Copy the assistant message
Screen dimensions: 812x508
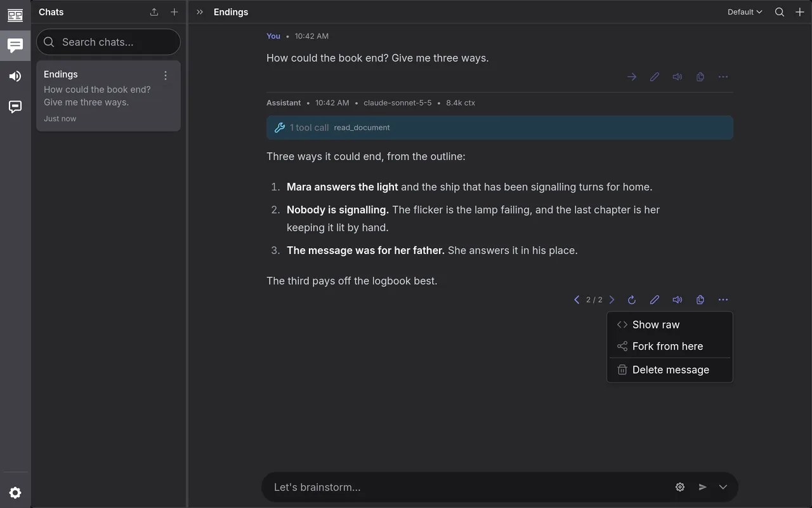click(700, 300)
